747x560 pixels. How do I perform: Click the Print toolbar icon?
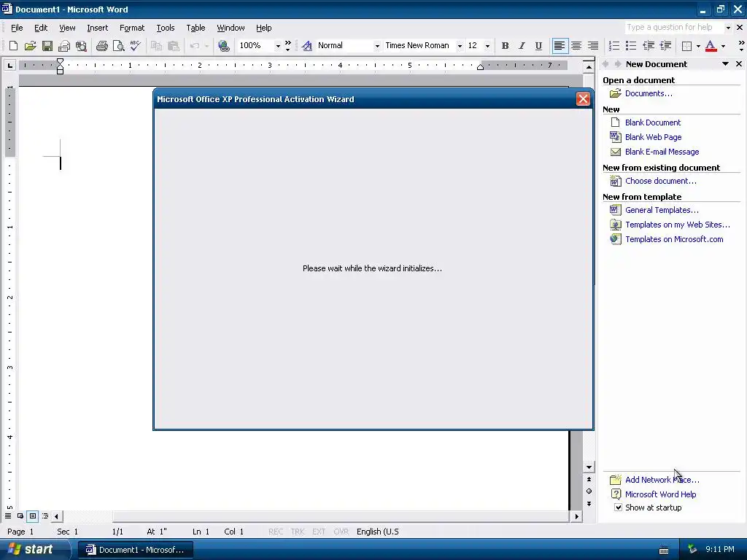coord(102,46)
